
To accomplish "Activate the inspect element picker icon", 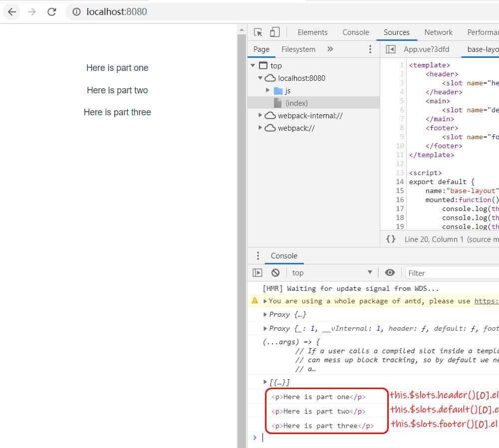I will coord(258,32).
